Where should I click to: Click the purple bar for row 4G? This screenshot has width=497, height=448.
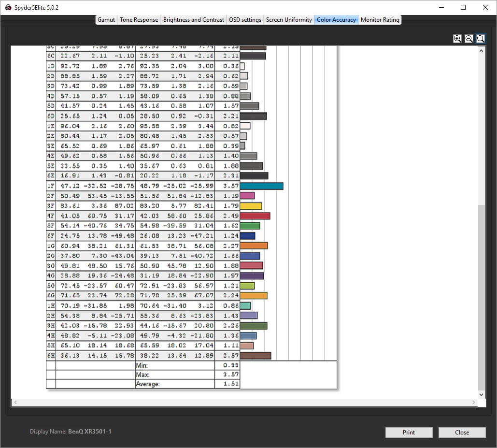click(252, 276)
